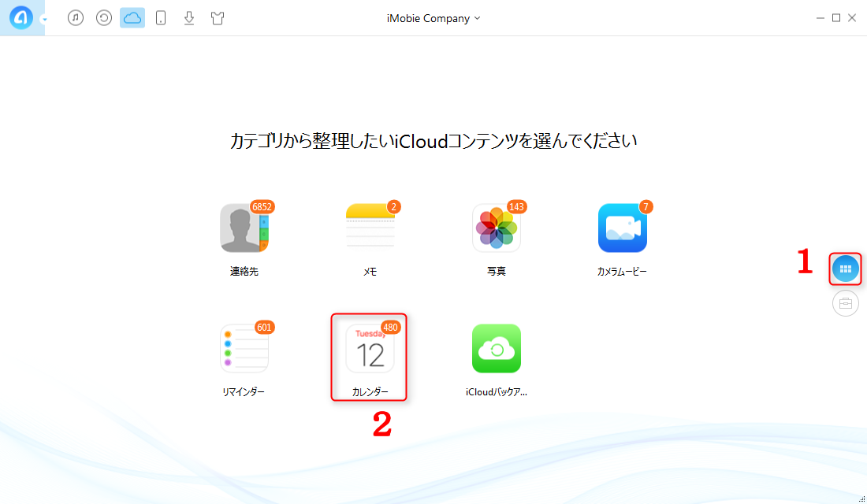Click the 143 badge on photos
Image resolution: width=867 pixels, height=504 pixels.
[x=516, y=206]
